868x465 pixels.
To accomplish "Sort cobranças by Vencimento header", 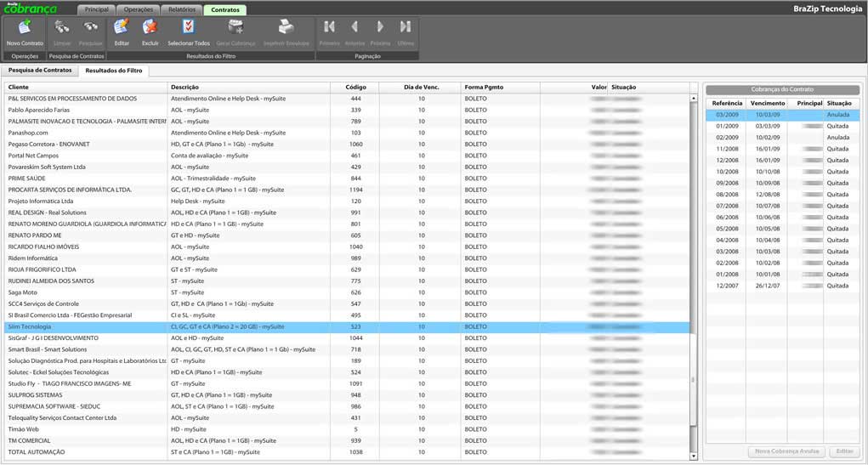I will [767, 104].
